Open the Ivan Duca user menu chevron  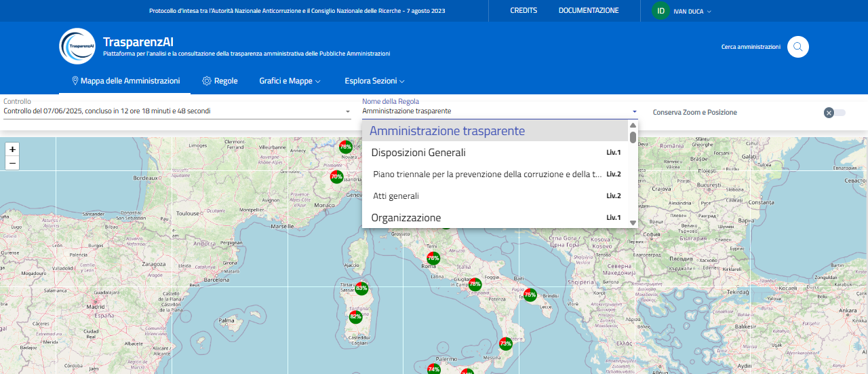pos(709,12)
